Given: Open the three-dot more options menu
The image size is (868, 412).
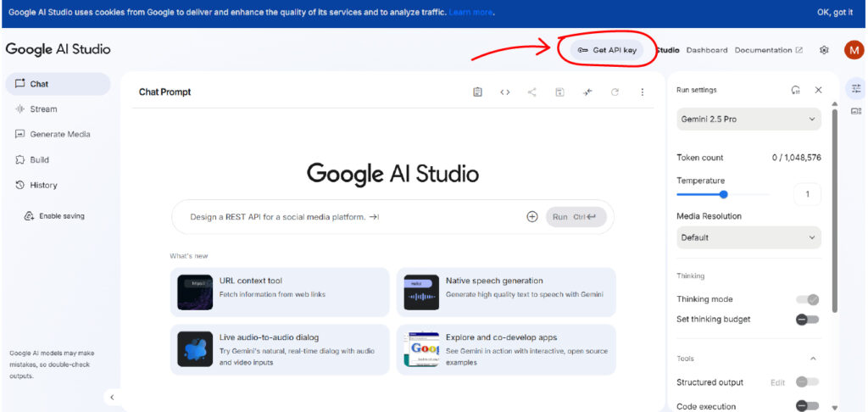Looking at the screenshot, I should pos(642,92).
